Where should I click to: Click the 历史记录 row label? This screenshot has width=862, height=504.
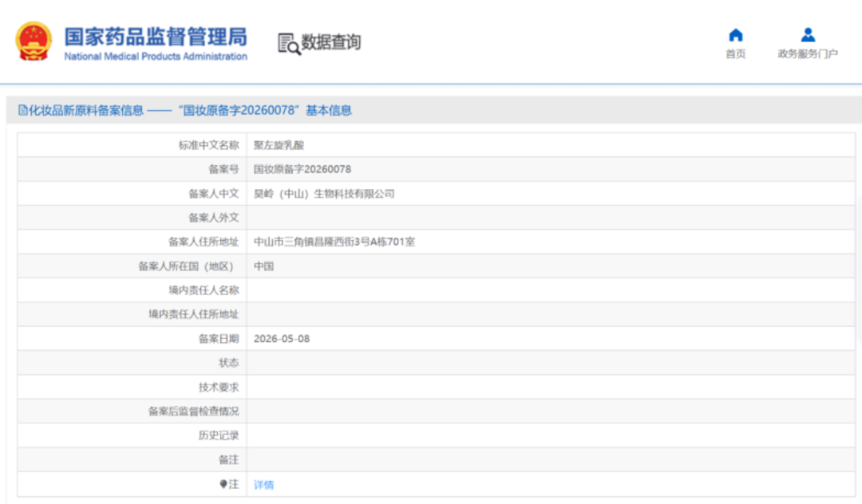click(218, 436)
